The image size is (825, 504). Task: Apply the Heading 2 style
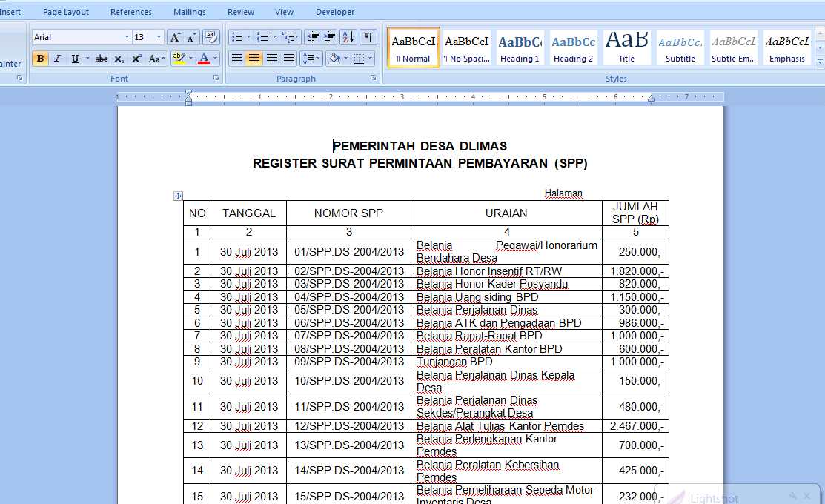(574, 47)
